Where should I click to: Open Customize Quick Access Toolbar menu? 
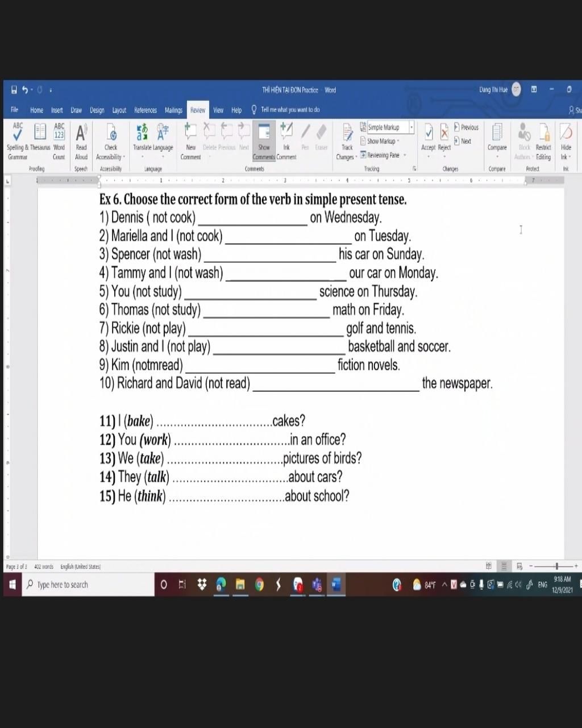point(51,90)
